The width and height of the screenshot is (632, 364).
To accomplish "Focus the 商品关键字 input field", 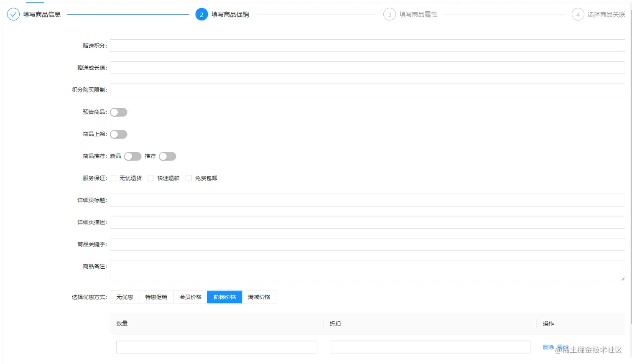I will point(367,244).
